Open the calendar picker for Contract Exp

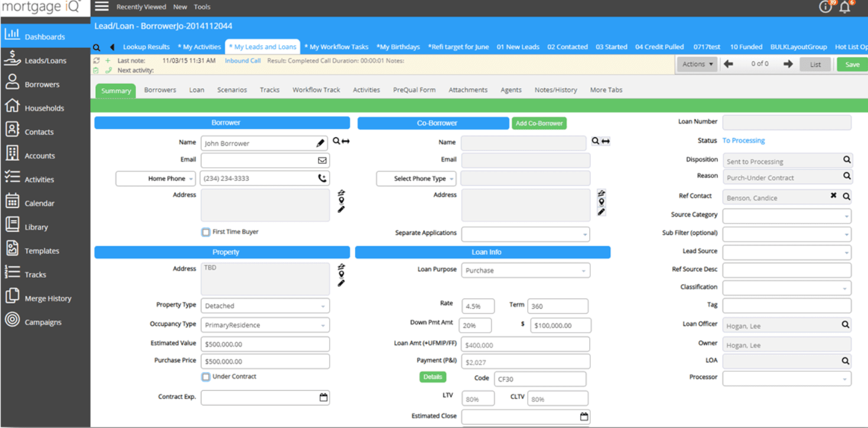pos(323,397)
